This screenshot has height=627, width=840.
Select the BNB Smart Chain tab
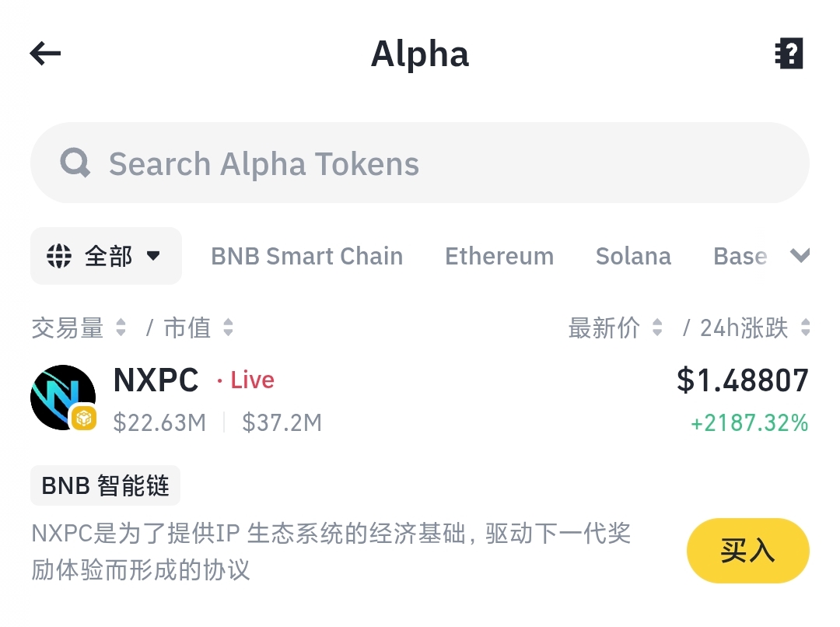[x=307, y=256]
